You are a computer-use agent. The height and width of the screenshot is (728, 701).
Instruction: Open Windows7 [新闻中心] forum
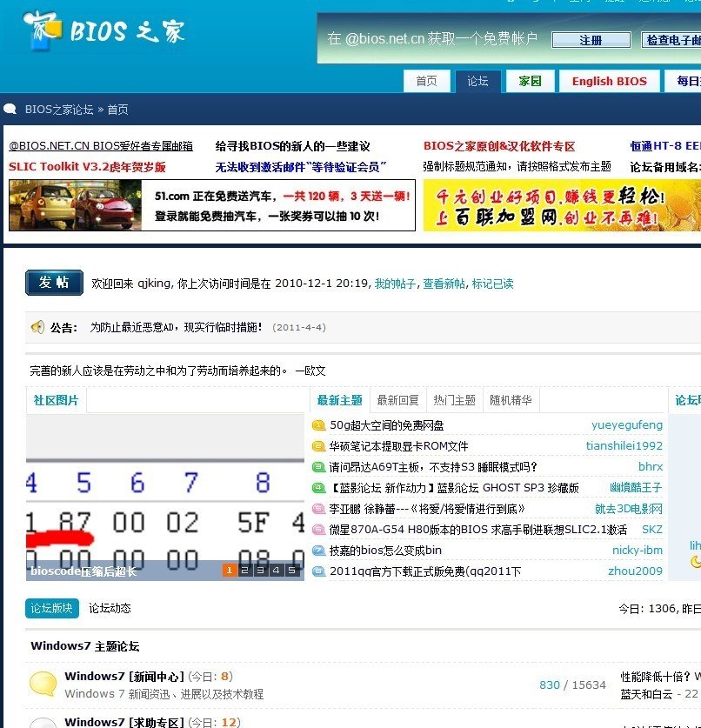124,676
